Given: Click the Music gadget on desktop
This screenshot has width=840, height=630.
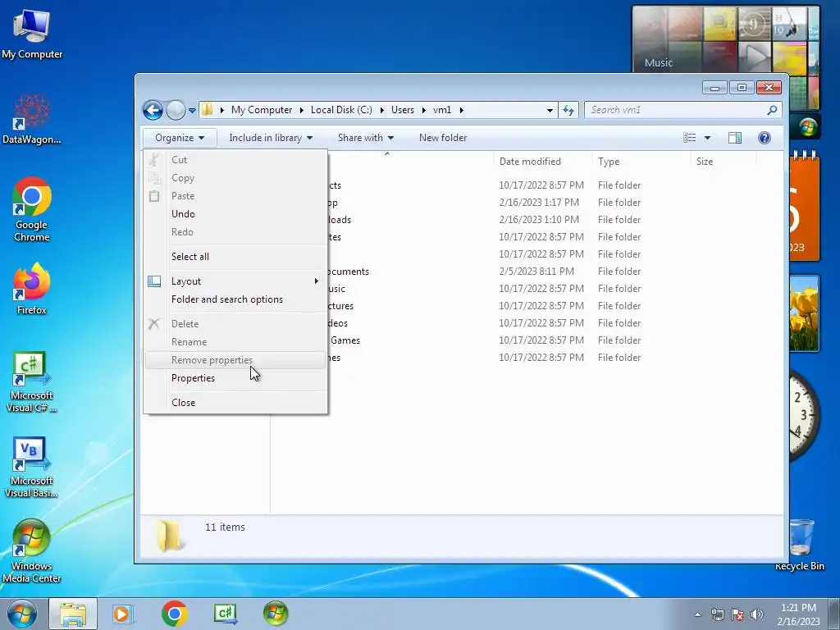Looking at the screenshot, I should click(726, 39).
